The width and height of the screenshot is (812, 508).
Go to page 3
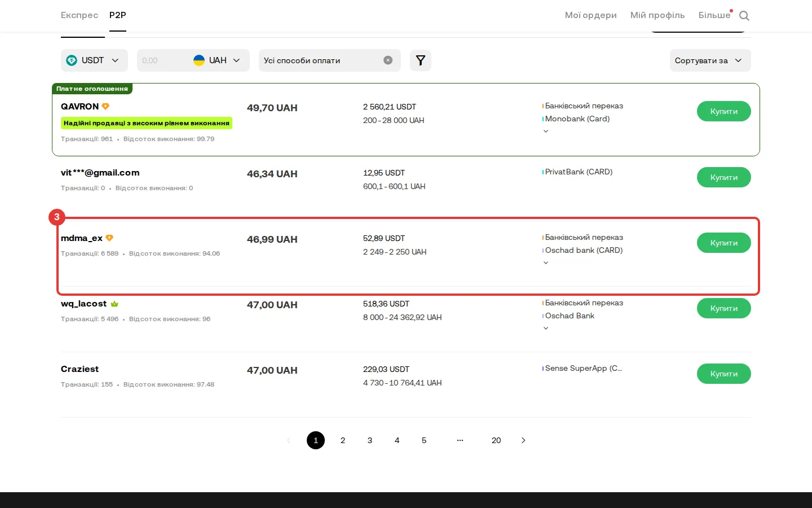(370, 440)
